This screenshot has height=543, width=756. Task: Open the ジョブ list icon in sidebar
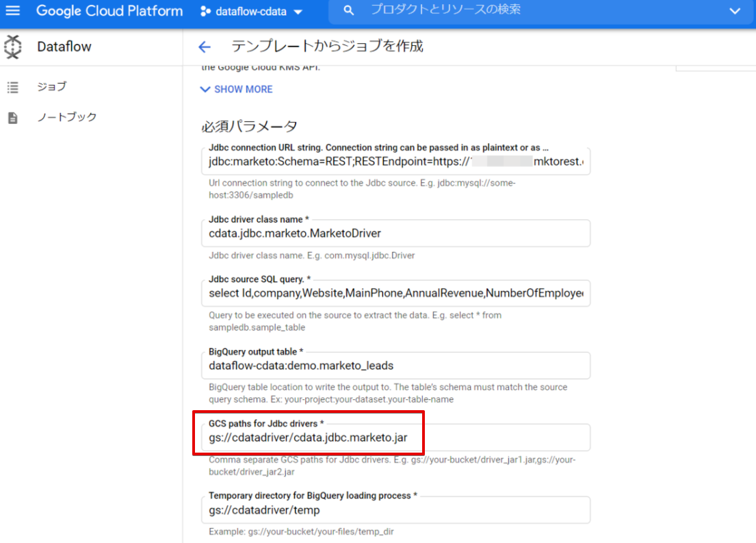click(x=13, y=88)
